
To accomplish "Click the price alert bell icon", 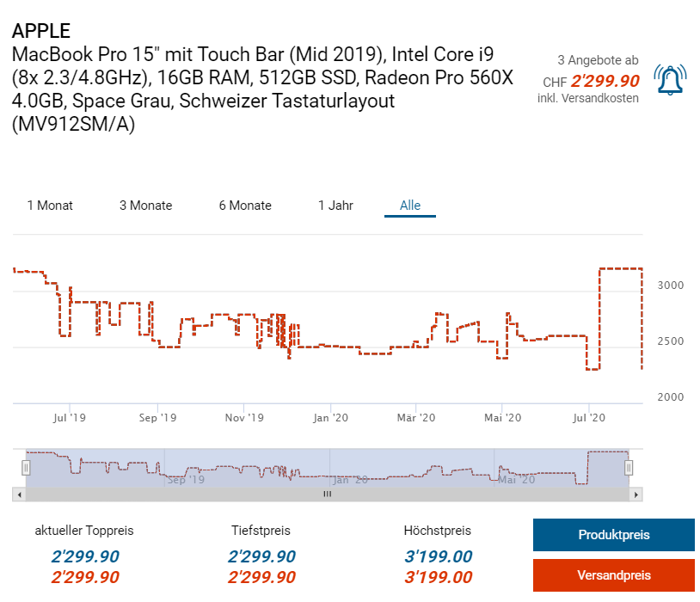I will [x=670, y=80].
